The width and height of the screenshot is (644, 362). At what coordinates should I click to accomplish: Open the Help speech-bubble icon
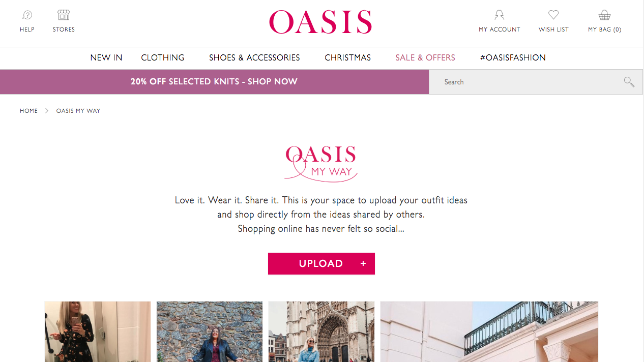pyautogui.click(x=27, y=15)
